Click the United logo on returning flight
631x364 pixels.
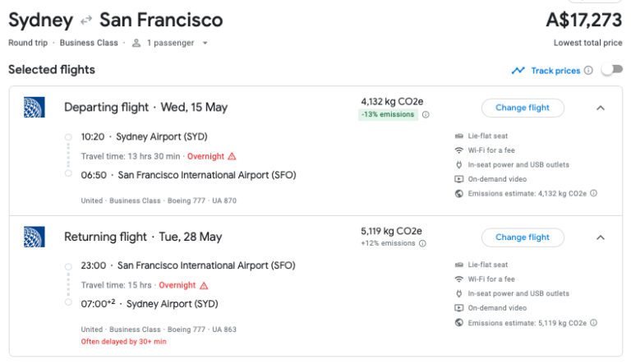pyautogui.click(x=34, y=237)
